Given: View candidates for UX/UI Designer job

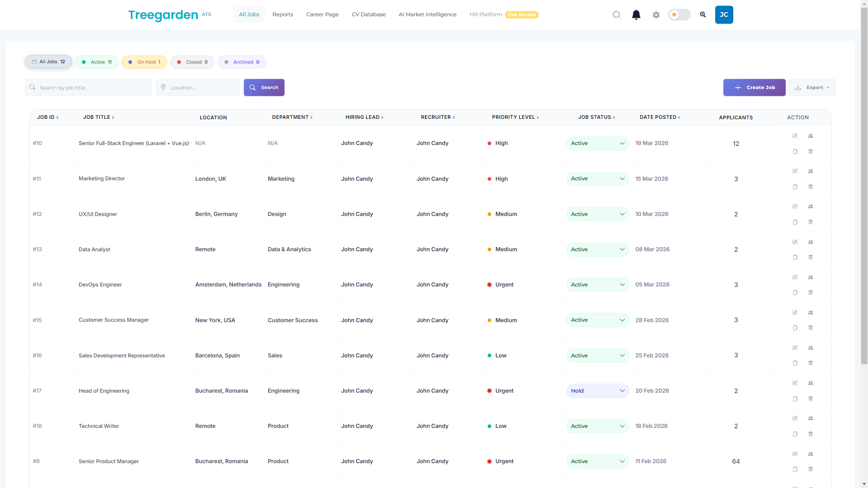Looking at the screenshot, I should click(811, 206).
